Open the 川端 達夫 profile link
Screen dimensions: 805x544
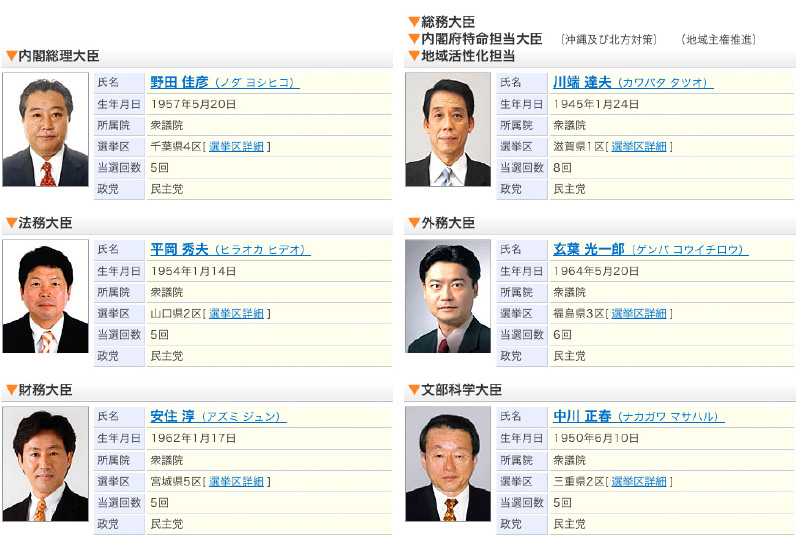point(582,82)
